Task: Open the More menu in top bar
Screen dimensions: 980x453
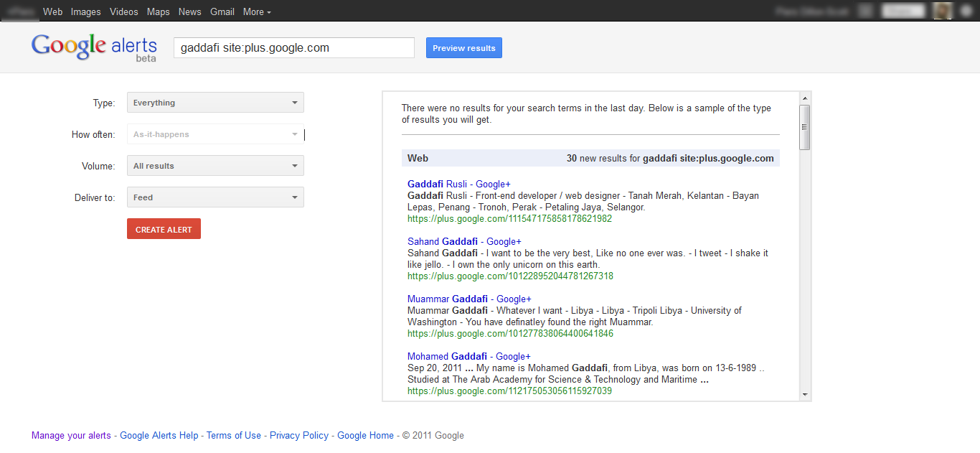Action: (x=257, y=11)
